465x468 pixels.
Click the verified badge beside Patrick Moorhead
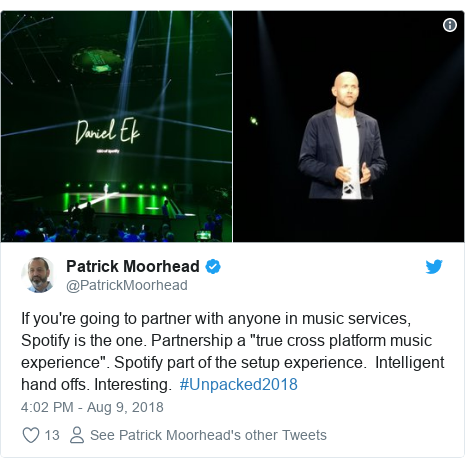coord(213,267)
